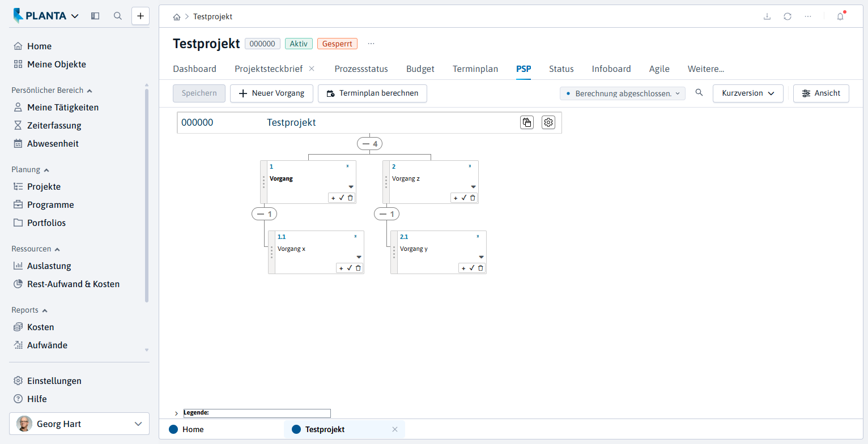Open gear settings in Testprojekt header row
Screen dimensions: 868x444
coord(548,122)
